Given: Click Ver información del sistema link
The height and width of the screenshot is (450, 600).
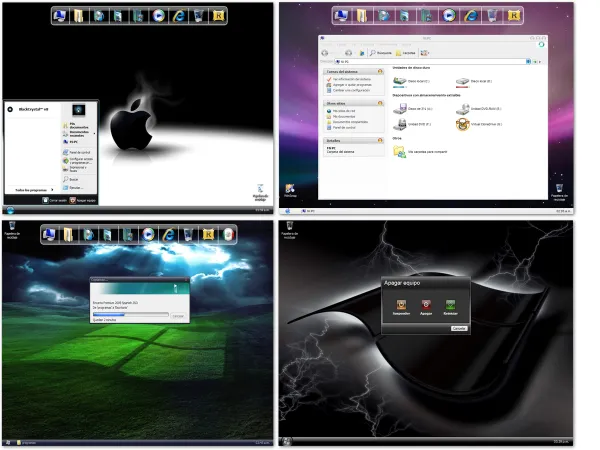Looking at the screenshot, I should pos(349,79).
